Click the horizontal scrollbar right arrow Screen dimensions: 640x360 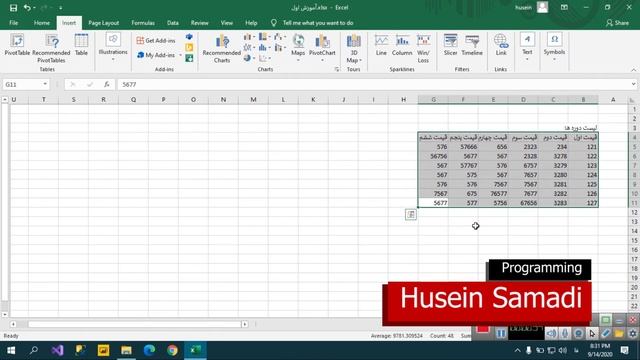point(245,324)
